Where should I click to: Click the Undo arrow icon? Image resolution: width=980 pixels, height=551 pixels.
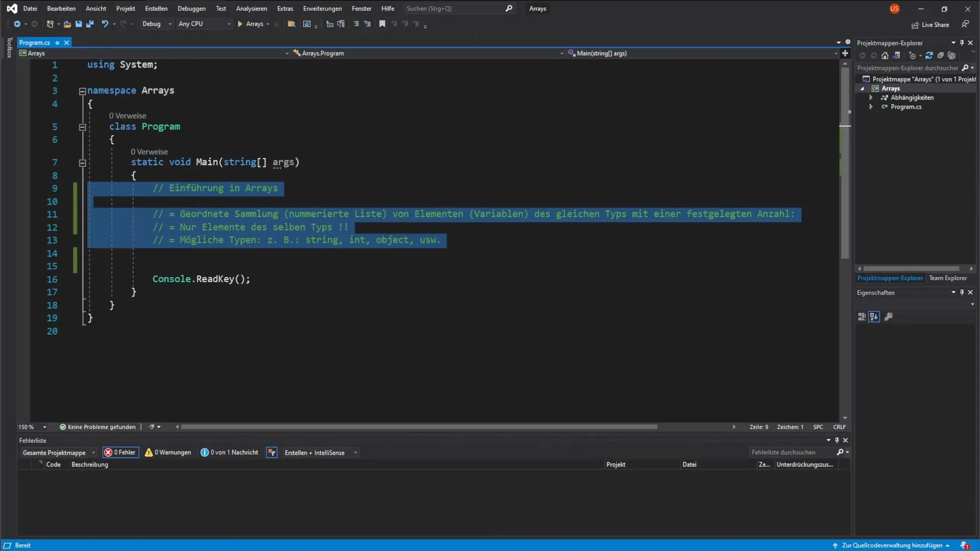pyautogui.click(x=105, y=24)
